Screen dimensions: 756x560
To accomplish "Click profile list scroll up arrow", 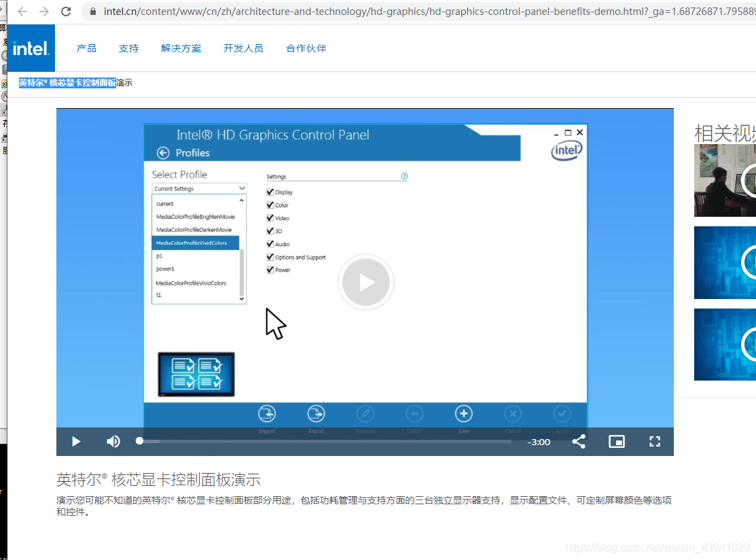I will tap(242, 200).
